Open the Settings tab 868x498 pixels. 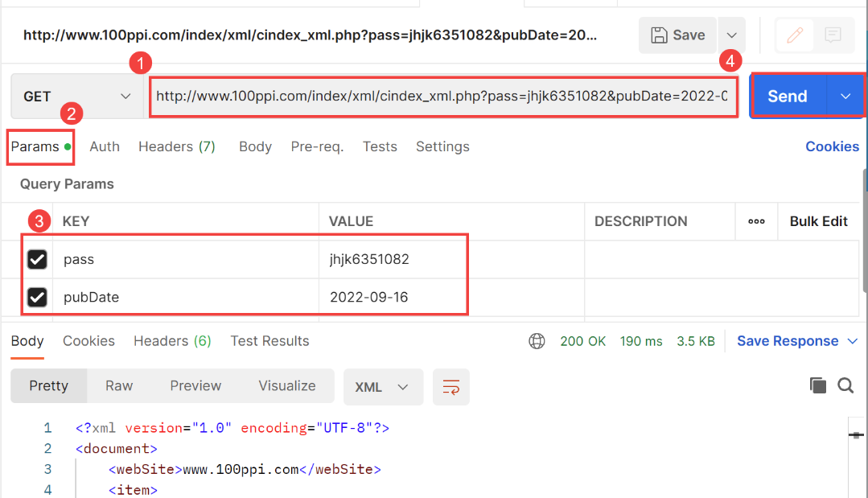pos(443,146)
